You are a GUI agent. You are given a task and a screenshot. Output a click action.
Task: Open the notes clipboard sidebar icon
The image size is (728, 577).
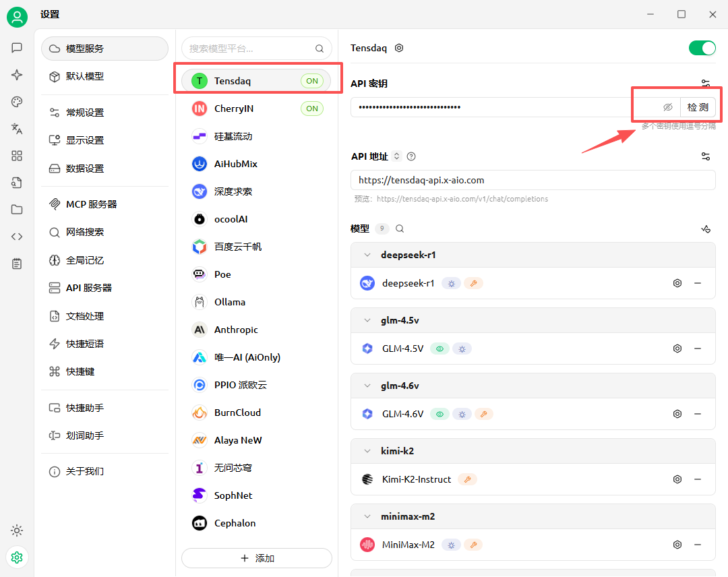(17, 264)
